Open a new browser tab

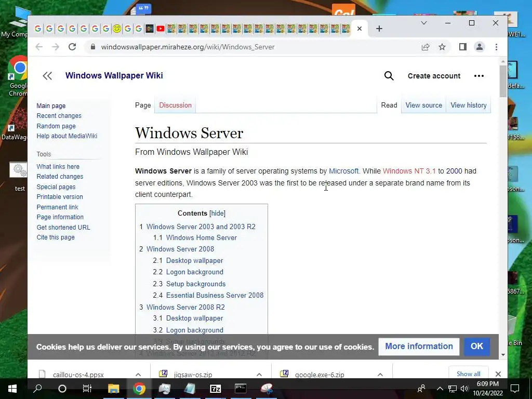379,29
